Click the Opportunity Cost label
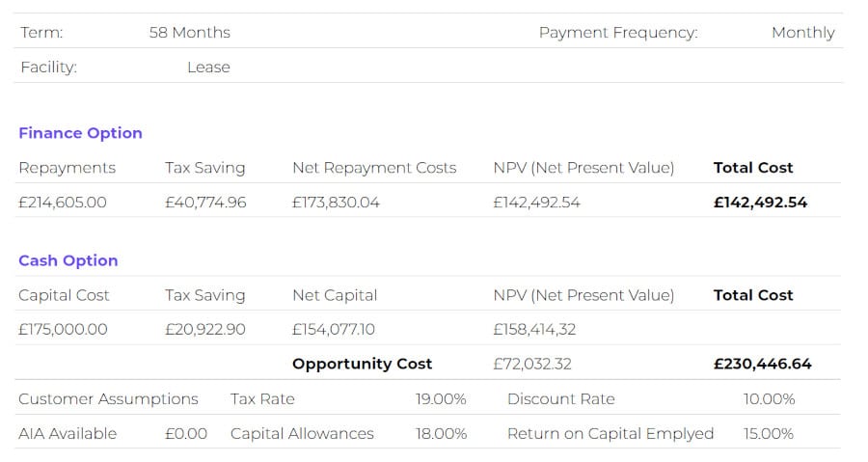868x462 pixels. point(362,364)
